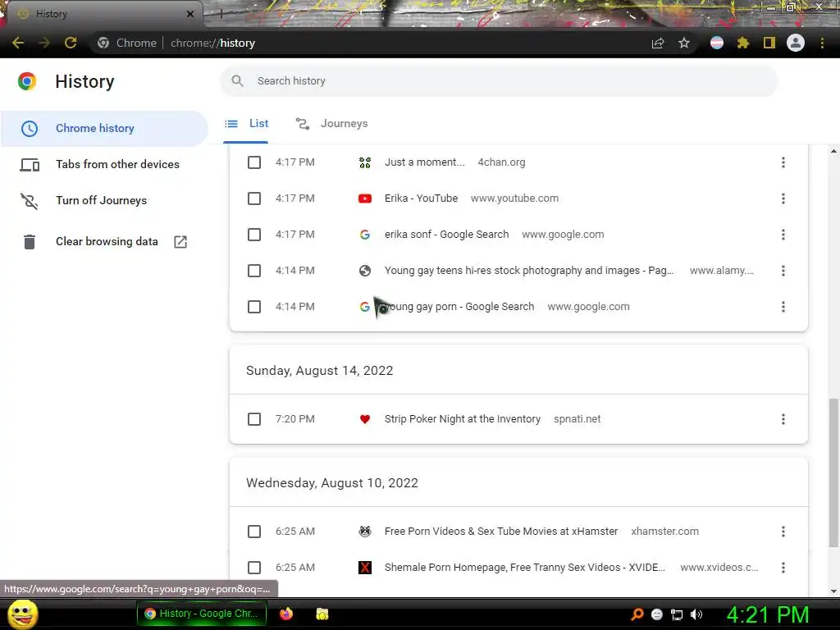The image size is (840, 630).
Task: Click the external link icon beside Clear browsing data
Action: (180, 242)
